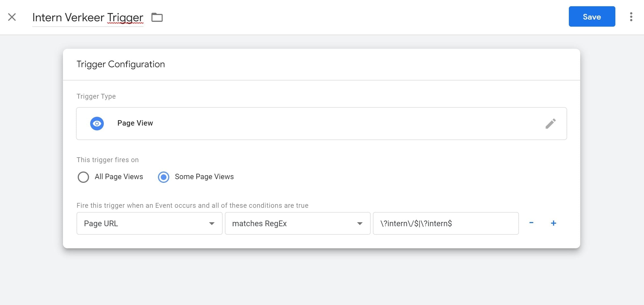Click the Page View trigger type box
Viewport: 644px width, 305px height.
(321, 124)
